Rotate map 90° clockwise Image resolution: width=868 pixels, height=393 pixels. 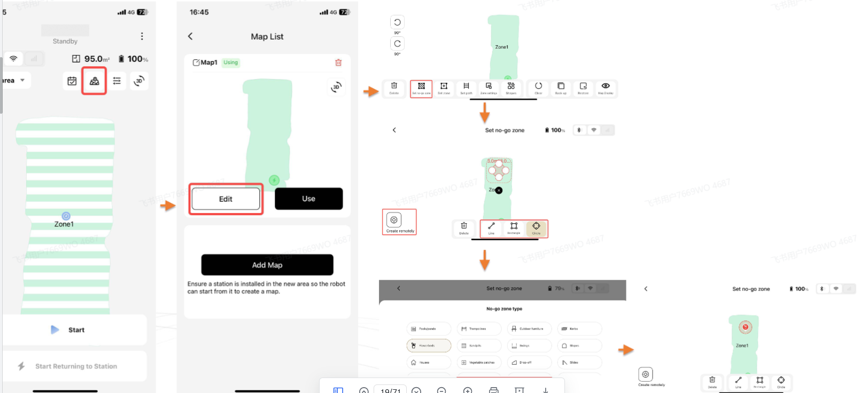click(x=397, y=44)
